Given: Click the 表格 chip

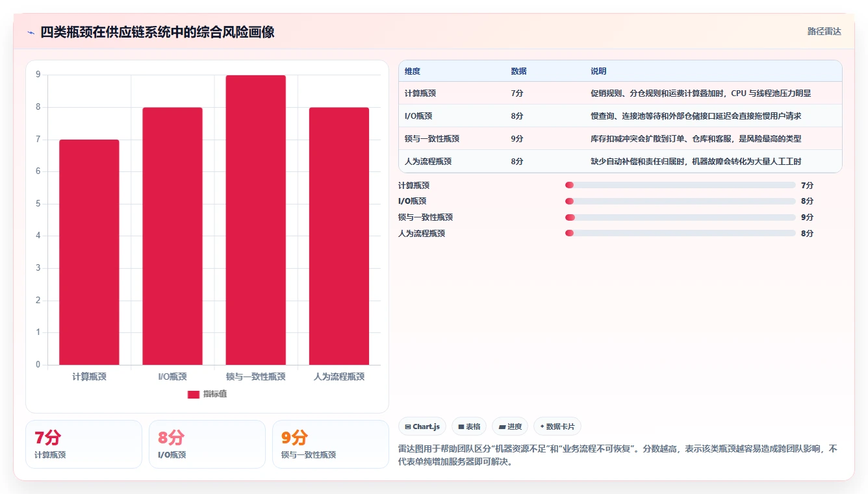Looking at the screenshot, I should point(469,426).
